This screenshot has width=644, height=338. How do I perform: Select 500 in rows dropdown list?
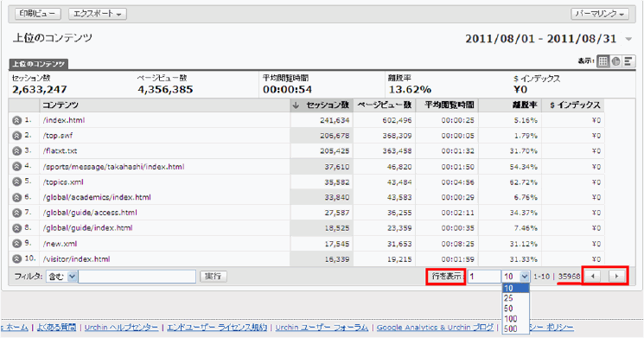(516, 328)
